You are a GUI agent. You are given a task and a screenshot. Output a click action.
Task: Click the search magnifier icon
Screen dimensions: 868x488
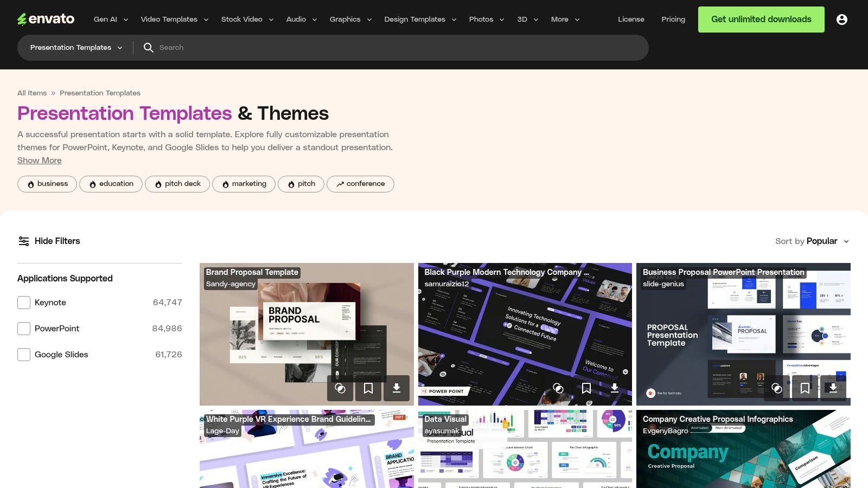148,48
